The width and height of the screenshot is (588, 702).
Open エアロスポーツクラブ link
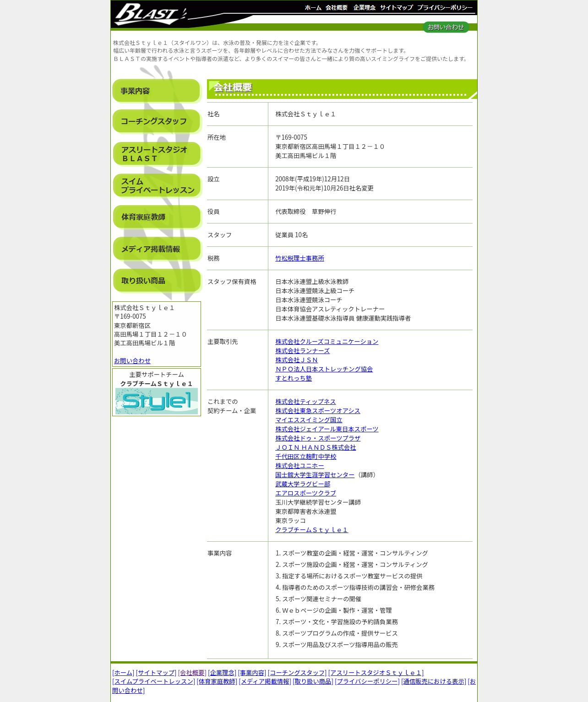coord(305,493)
